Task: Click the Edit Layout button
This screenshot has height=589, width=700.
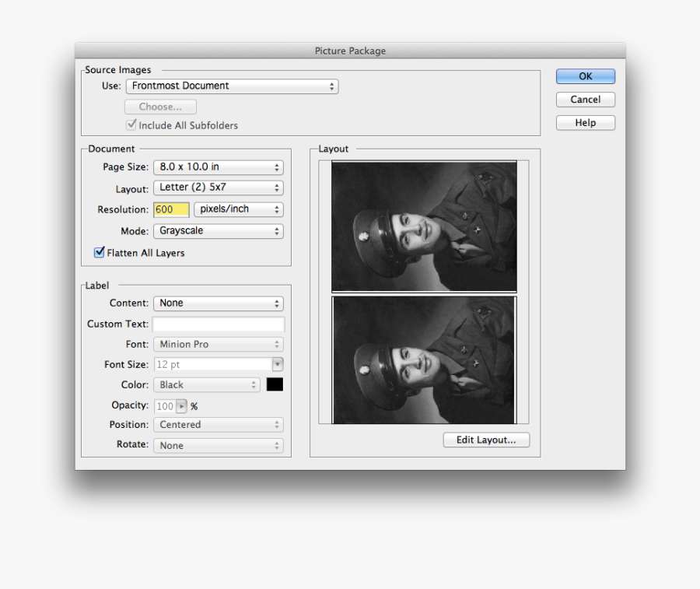Action: pos(486,440)
